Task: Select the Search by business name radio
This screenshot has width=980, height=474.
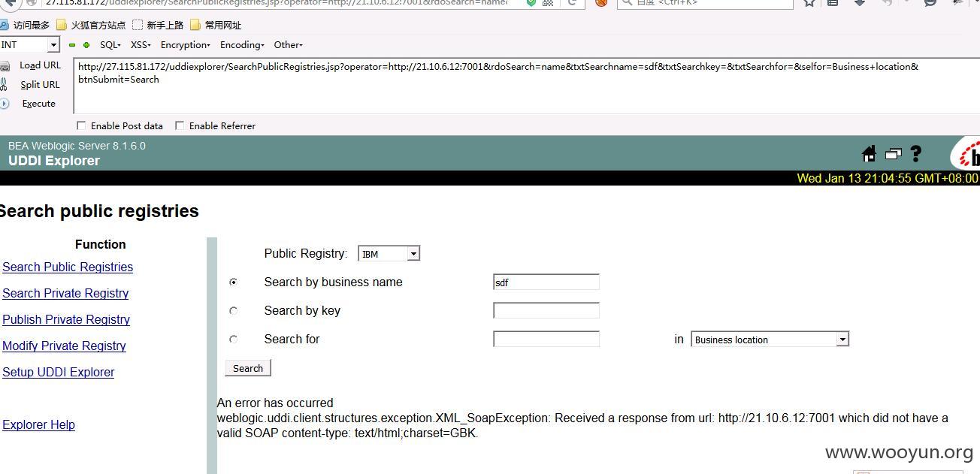Action: point(233,282)
